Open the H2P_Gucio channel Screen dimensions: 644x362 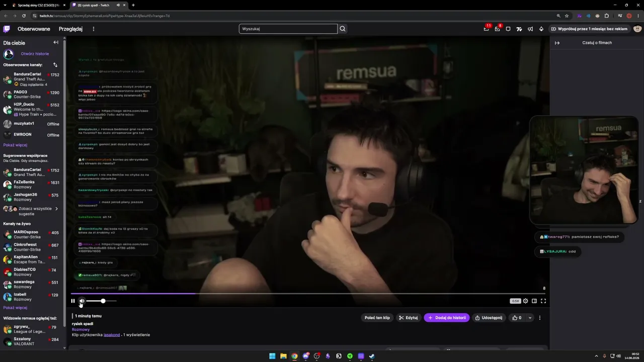(x=32, y=109)
